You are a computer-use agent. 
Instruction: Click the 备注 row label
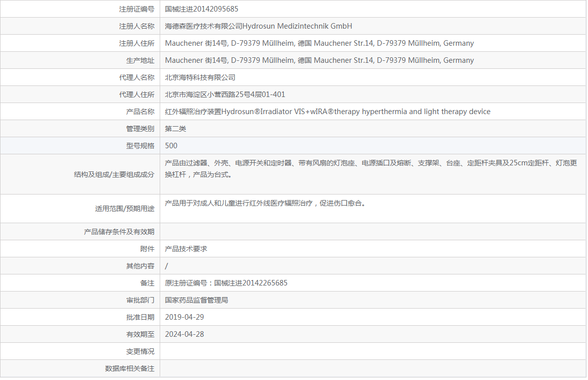[x=147, y=283]
